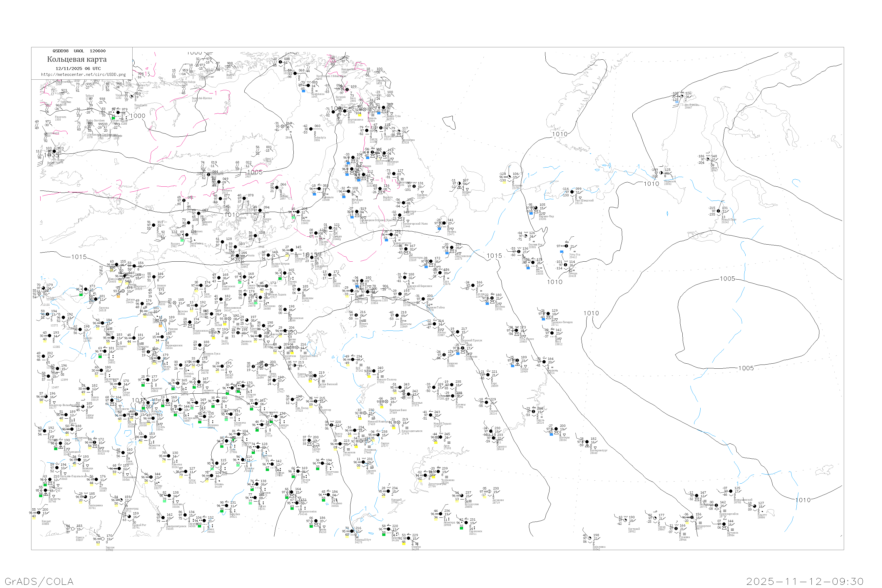The image size is (882, 588).
Task: Click the Новый Порт station circle
Action: pyautogui.click(x=719, y=211)
